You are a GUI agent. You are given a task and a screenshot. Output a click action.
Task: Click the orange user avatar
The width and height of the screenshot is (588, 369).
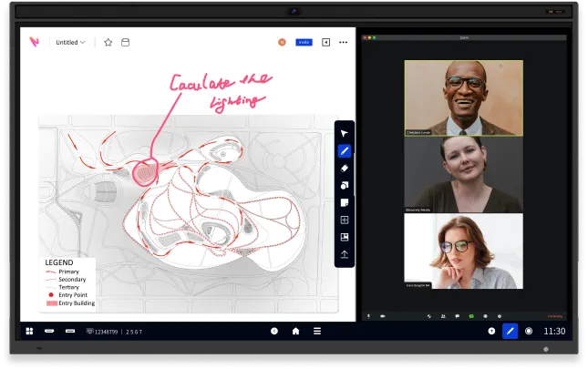coord(282,42)
